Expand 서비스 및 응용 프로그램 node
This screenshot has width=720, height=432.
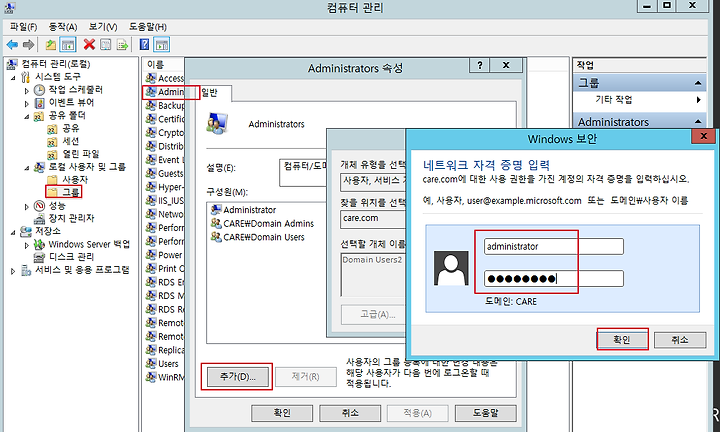tap(13, 270)
